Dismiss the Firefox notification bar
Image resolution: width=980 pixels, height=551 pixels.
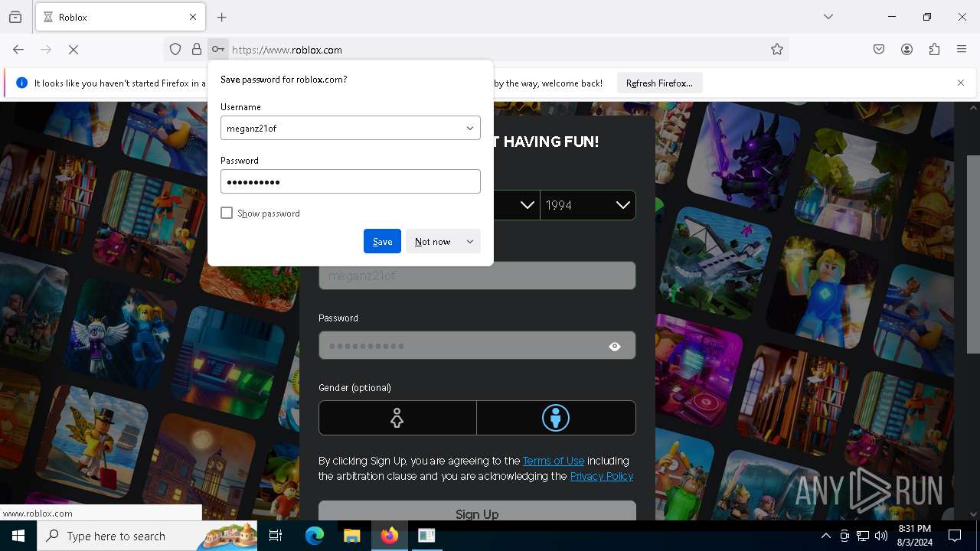[x=961, y=83]
